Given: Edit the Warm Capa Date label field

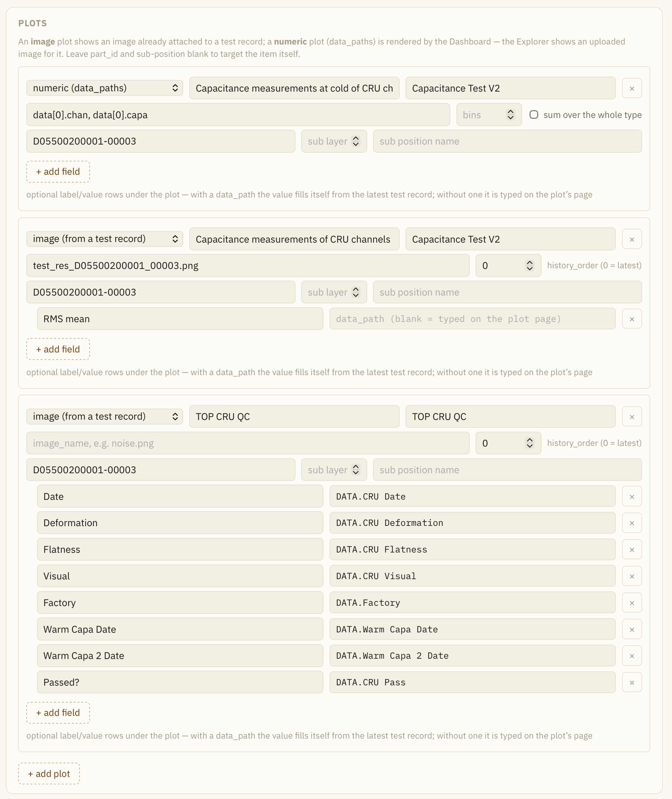Looking at the screenshot, I should pyautogui.click(x=180, y=629).
